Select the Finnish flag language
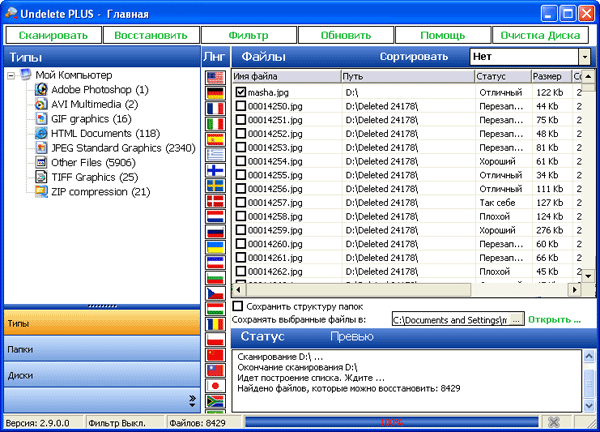Viewport: 600px width, 432px height. [x=215, y=170]
